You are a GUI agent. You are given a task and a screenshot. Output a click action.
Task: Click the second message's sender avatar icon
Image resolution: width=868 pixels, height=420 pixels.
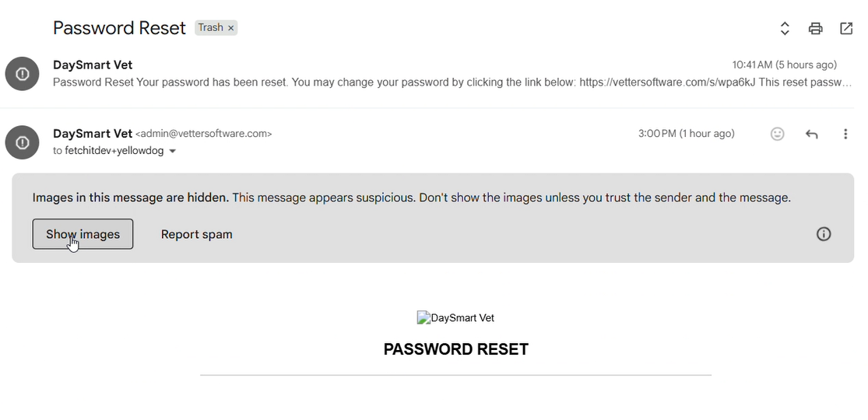(x=22, y=142)
